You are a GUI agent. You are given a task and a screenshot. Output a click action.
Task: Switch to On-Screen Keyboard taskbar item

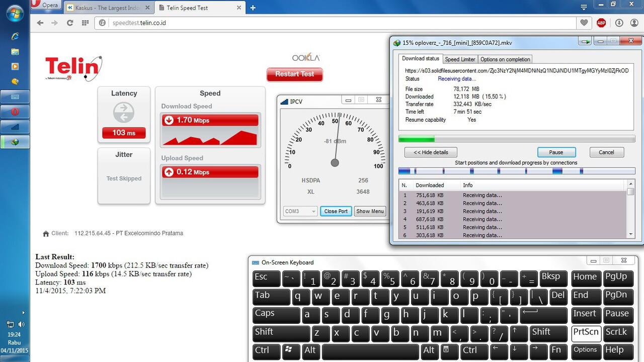[x=15, y=97]
